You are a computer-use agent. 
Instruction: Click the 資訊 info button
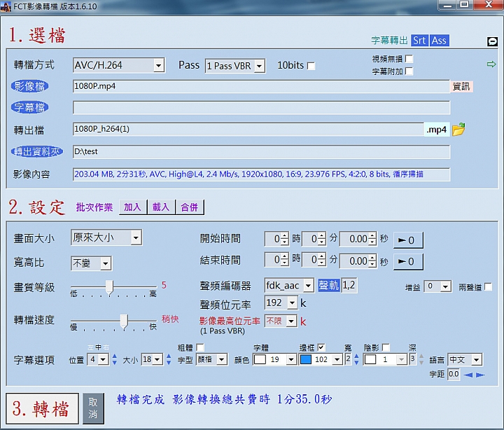[x=461, y=87]
